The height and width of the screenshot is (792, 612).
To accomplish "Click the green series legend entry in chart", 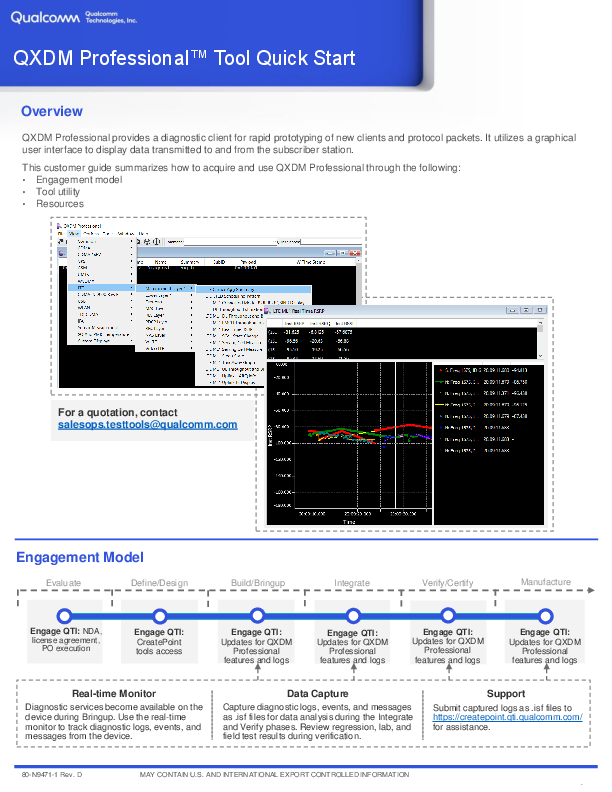I will click(482, 382).
